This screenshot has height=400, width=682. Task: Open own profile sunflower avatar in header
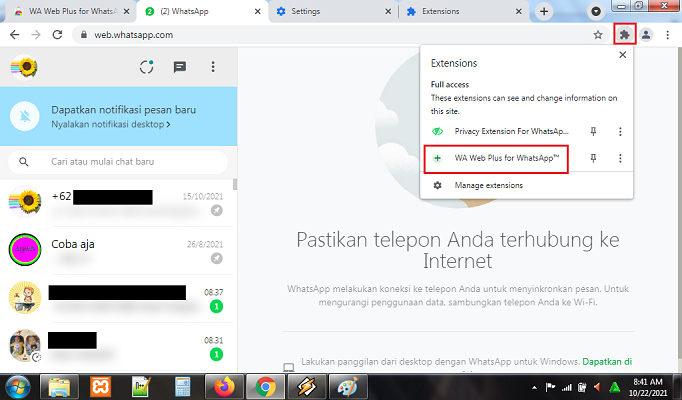[x=24, y=67]
